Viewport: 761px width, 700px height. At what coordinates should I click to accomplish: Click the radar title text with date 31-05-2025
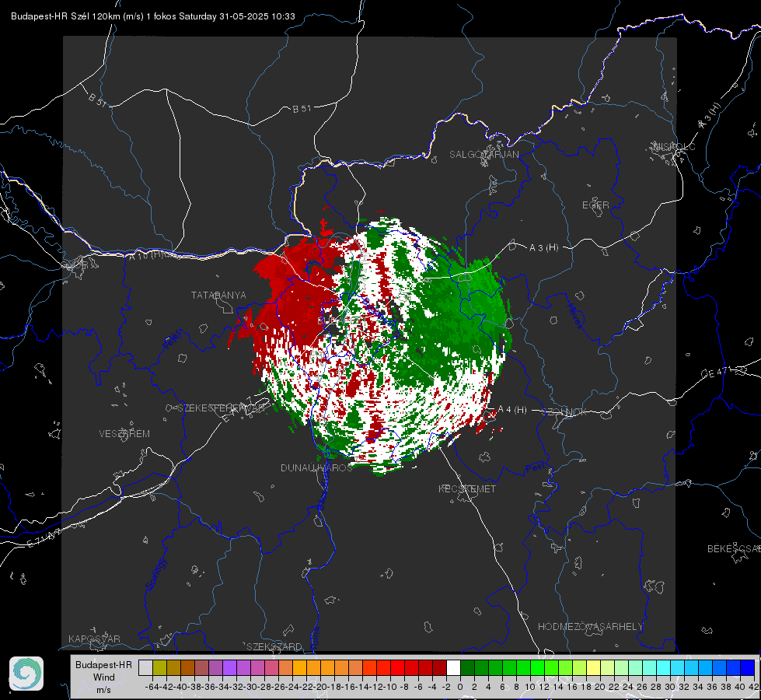[153, 16]
